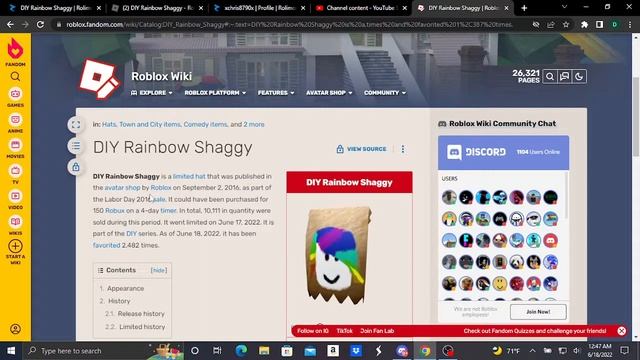Switch to first DIY Rainbow Shaggy tab

click(x=56, y=8)
